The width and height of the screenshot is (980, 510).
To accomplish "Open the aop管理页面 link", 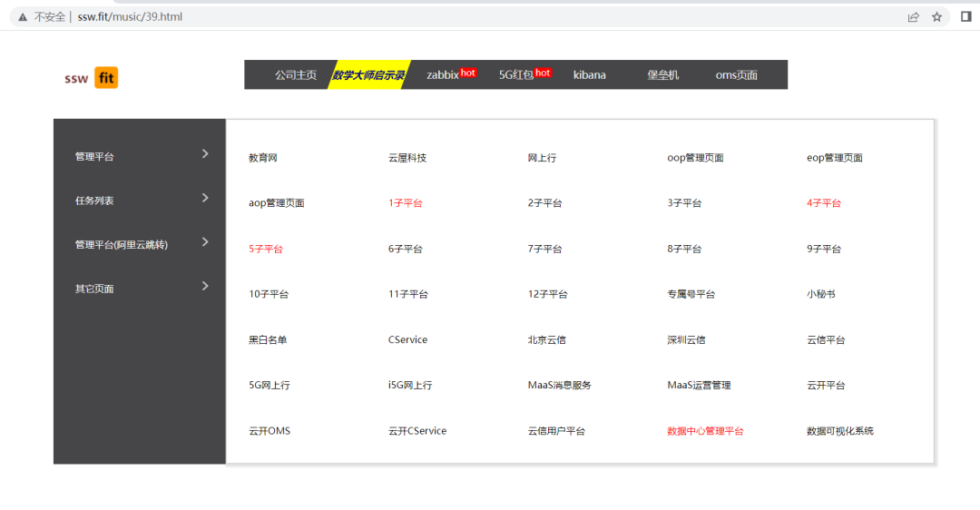I will pyautogui.click(x=276, y=203).
